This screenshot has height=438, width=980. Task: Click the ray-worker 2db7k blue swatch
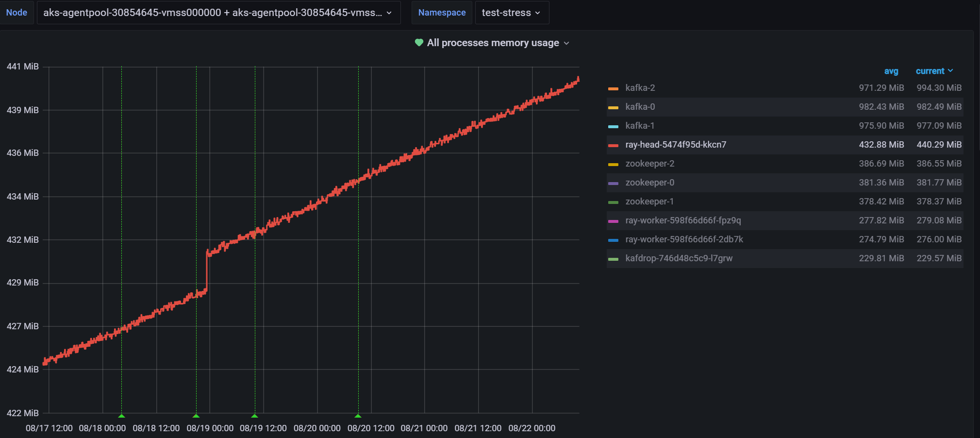point(613,240)
